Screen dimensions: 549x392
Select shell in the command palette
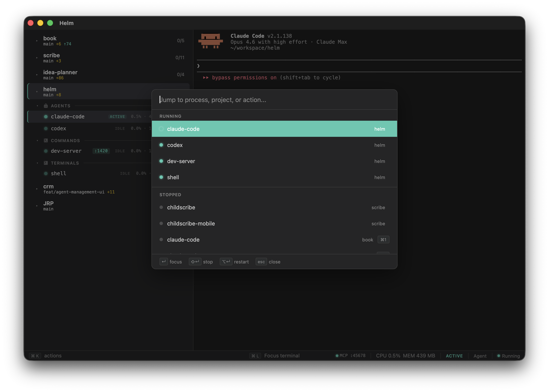click(274, 177)
